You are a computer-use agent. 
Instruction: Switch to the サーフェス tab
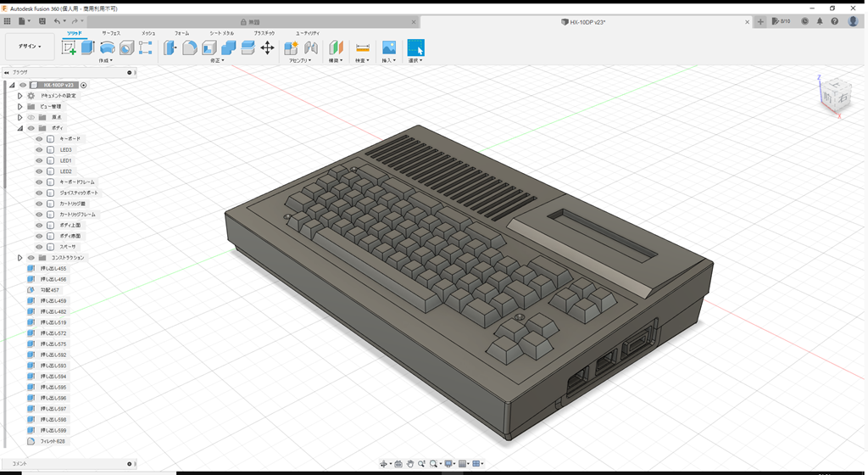pos(111,33)
